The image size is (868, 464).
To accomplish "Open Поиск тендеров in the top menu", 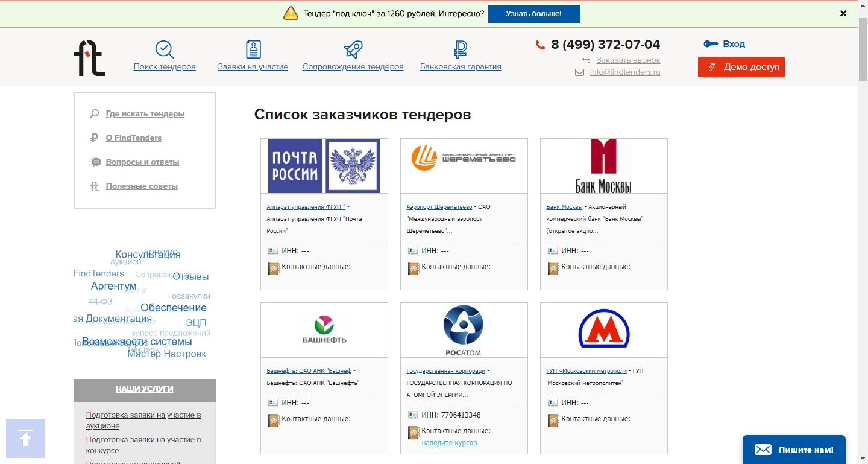I will [165, 67].
